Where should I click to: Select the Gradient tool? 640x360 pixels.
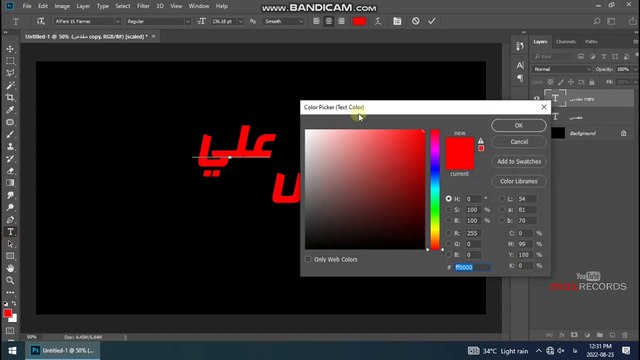10,183
